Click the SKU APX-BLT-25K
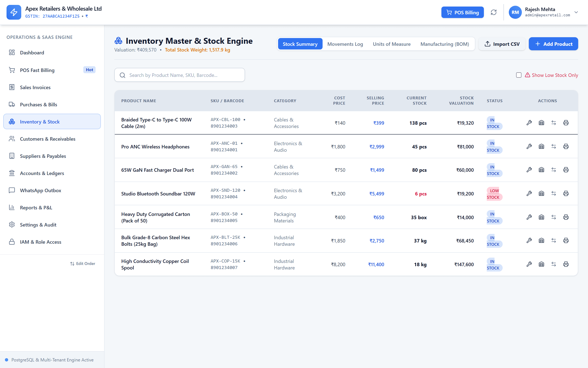Screen dimensions: 588x368 [225, 237]
